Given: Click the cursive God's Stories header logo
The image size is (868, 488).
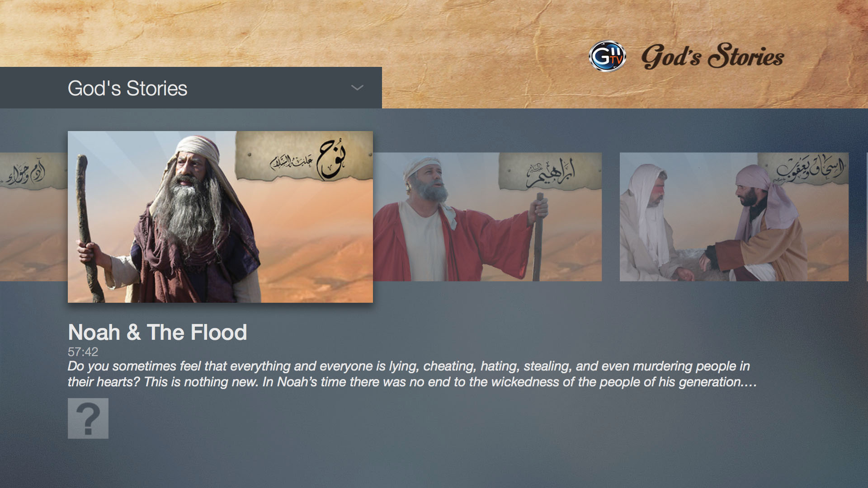Looking at the screenshot, I should point(712,56).
